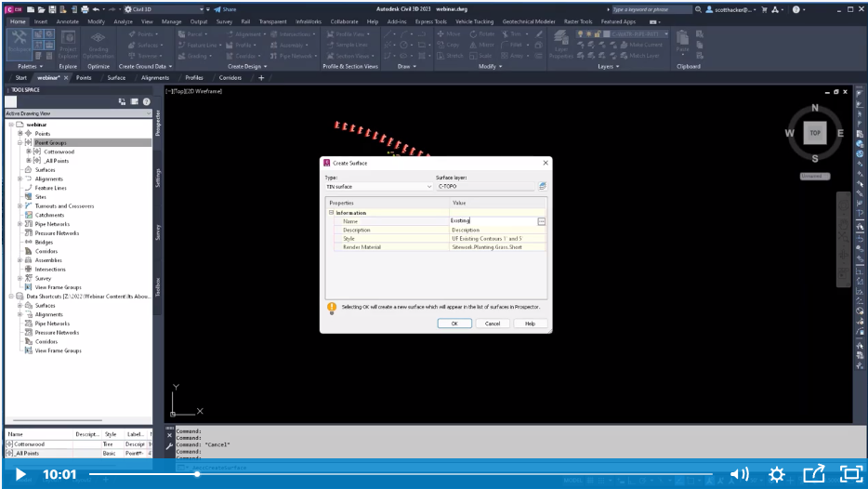Select _All Points in Point Groups tree
868x489 pixels.
57,161
